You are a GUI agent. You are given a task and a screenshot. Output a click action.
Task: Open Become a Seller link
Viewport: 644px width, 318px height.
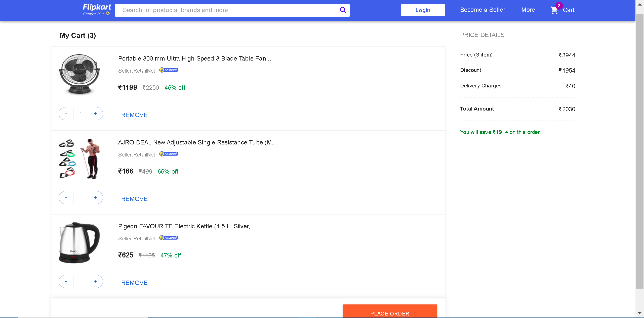tap(482, 10)
